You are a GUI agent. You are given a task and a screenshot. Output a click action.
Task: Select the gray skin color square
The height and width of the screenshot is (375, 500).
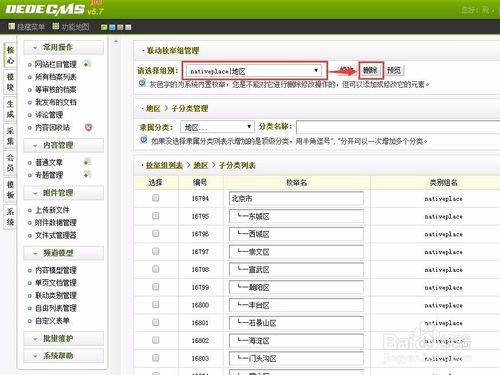click(128, 27)
